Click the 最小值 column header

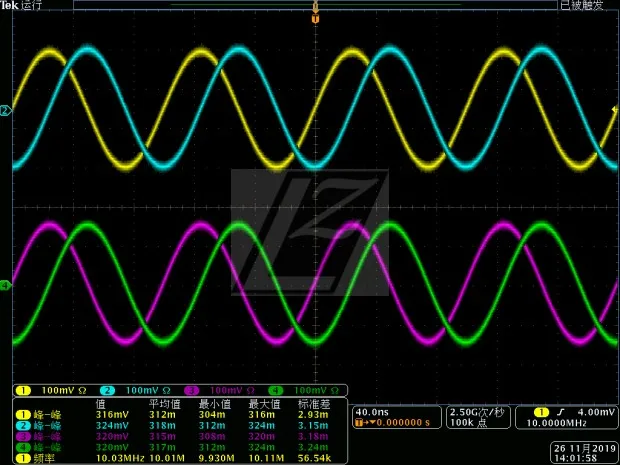point(214,404)
